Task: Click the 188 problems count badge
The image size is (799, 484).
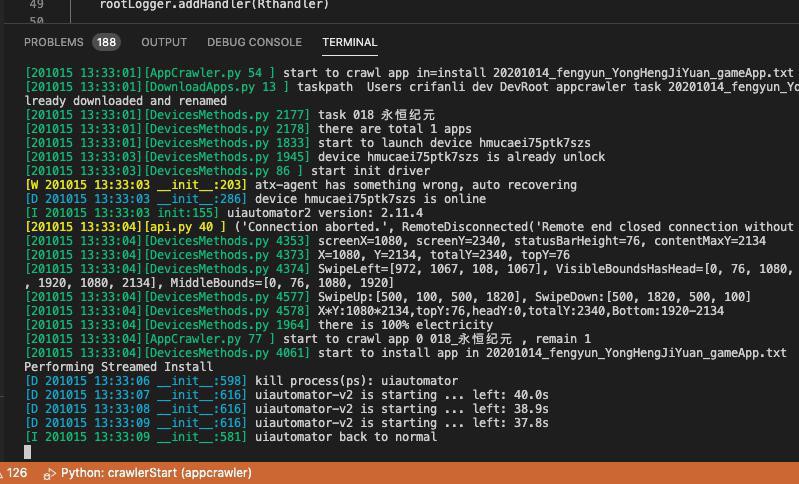Action: (106, 42)
